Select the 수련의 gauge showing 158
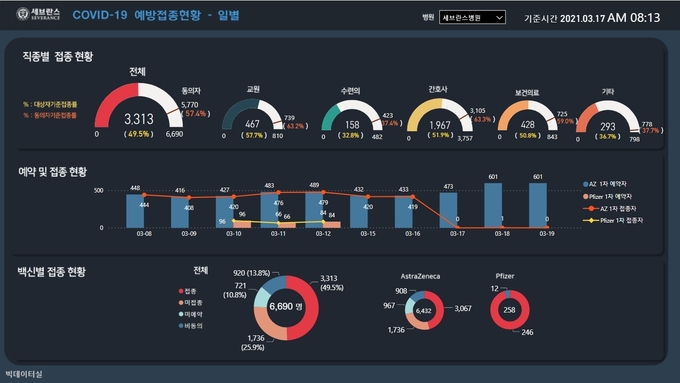 [x=352, y=116]
